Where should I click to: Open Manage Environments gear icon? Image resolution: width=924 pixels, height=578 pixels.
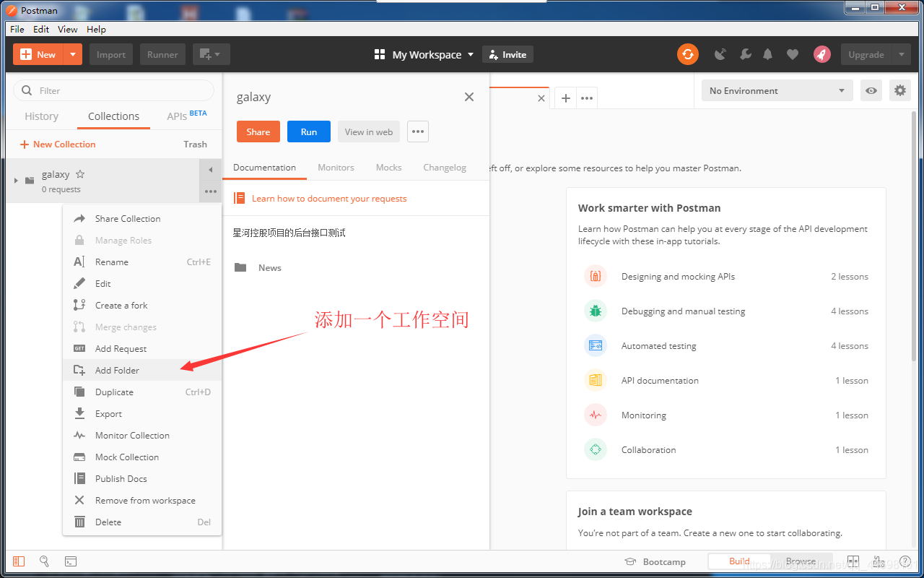[899, 90]
